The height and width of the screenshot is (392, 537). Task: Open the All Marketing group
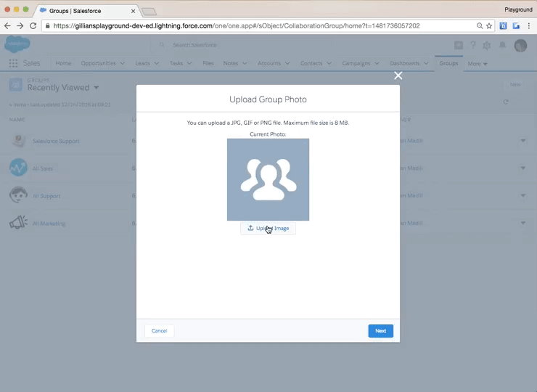pos(49,224)
